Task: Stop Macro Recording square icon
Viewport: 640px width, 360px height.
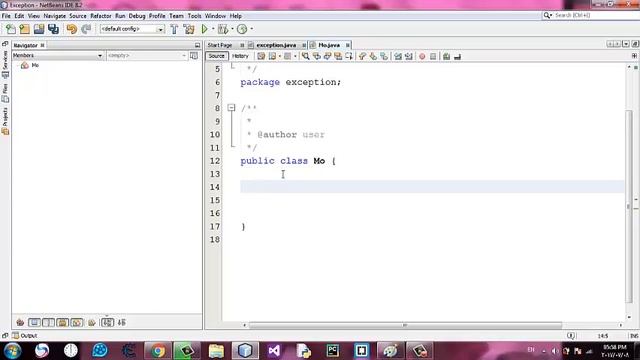Action: 433,56
